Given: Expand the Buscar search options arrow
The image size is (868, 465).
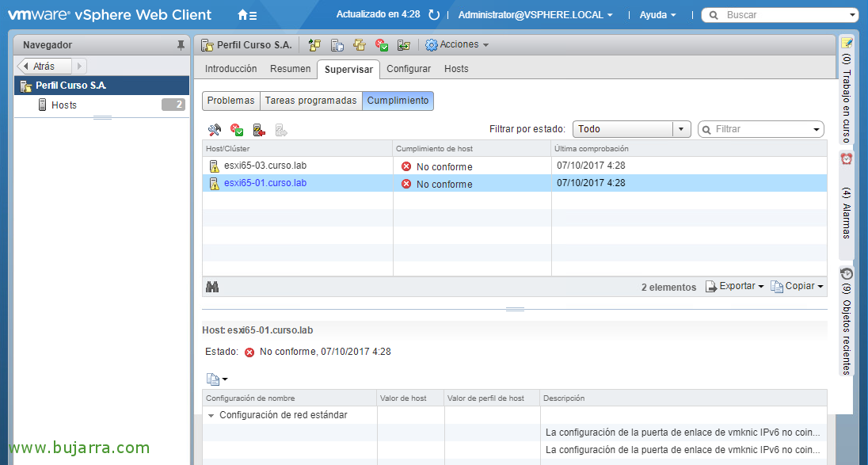Looking at the screenshot, I should [x=853, y=15].
